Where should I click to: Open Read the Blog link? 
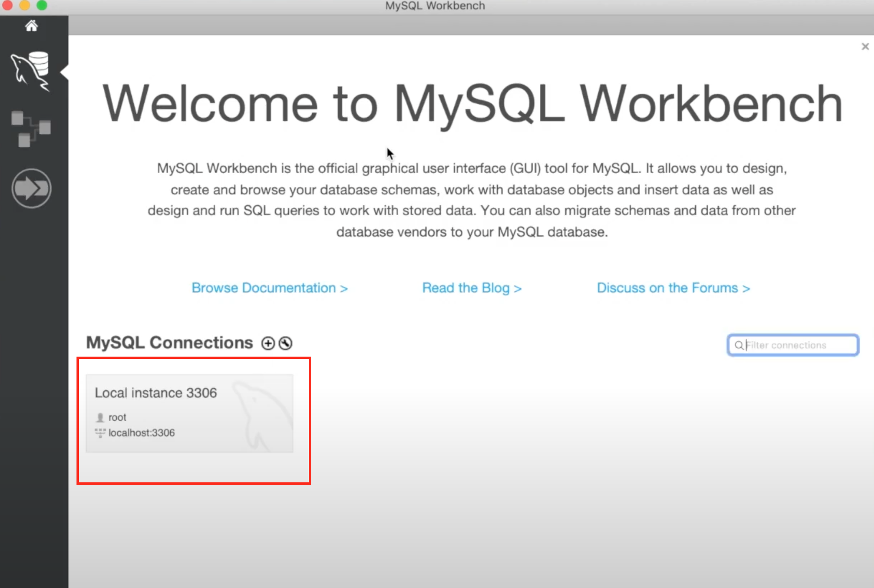point(472,288)
